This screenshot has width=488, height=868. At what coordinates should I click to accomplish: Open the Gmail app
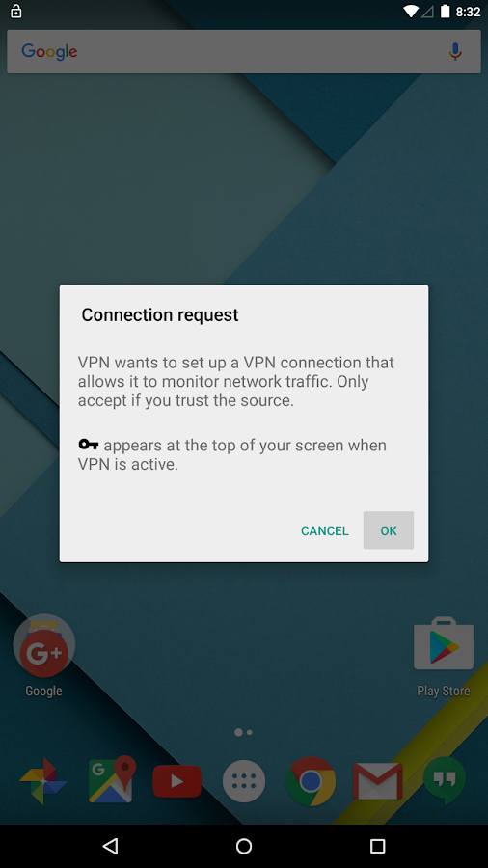coord(378,781)
